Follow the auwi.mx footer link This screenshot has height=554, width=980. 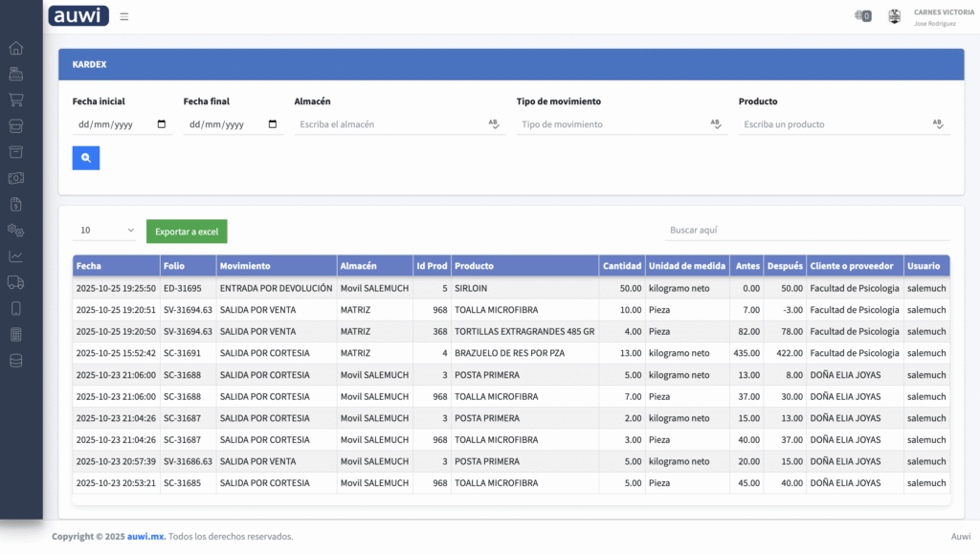pyautogui.click(x=145, y=537)
